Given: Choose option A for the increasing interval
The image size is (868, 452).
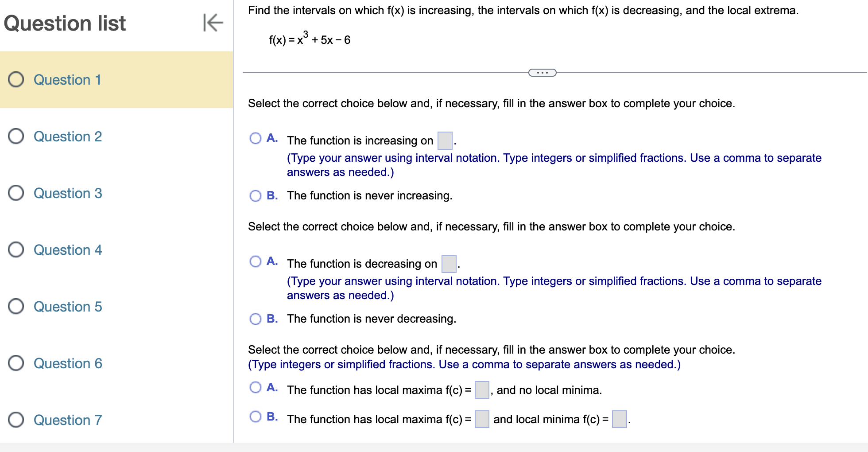Looking at the screenshot, I should (256, 138).
